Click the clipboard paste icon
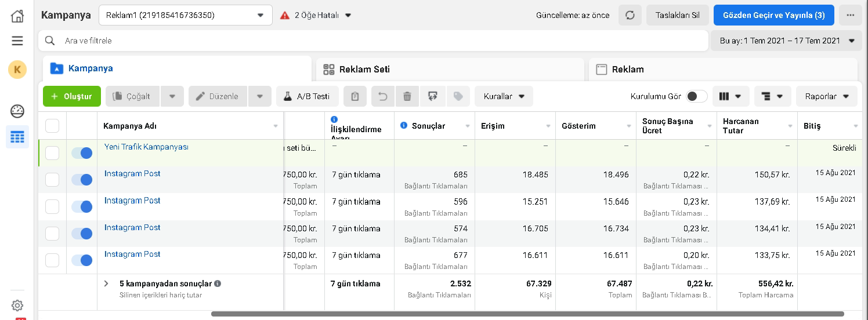868x320 pixels. pos(355,96)
